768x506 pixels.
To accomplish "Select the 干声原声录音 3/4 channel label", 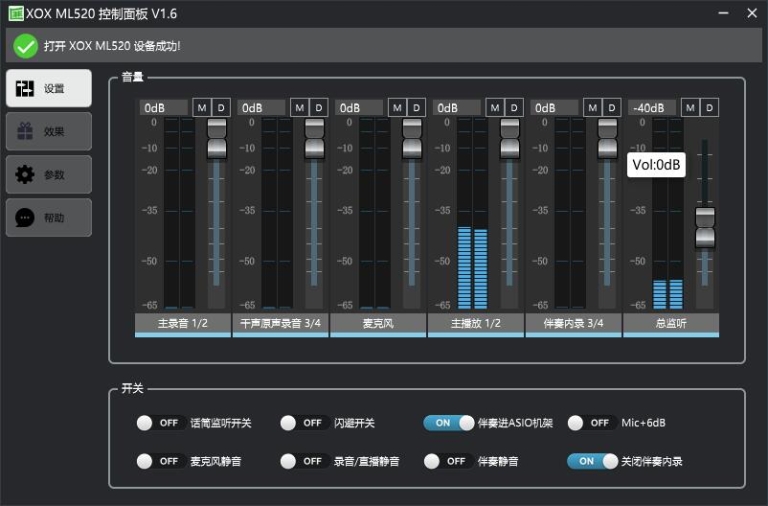I will pyautogui.click(x=280, y=324).
